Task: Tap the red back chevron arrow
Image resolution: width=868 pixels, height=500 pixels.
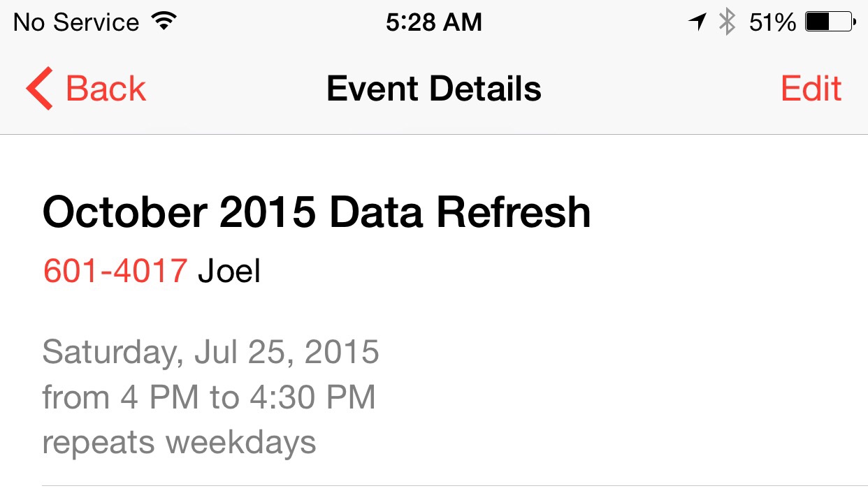Action: tap(39, 89)
